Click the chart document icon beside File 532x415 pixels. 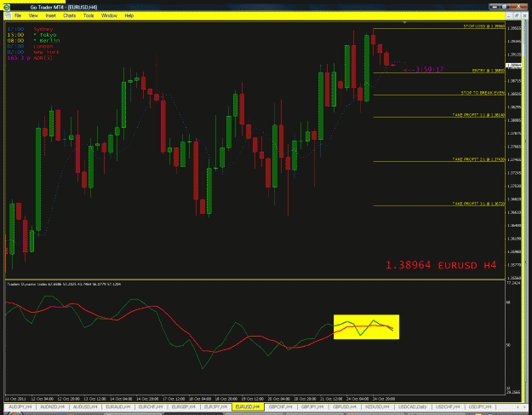(x=8, y=15)
